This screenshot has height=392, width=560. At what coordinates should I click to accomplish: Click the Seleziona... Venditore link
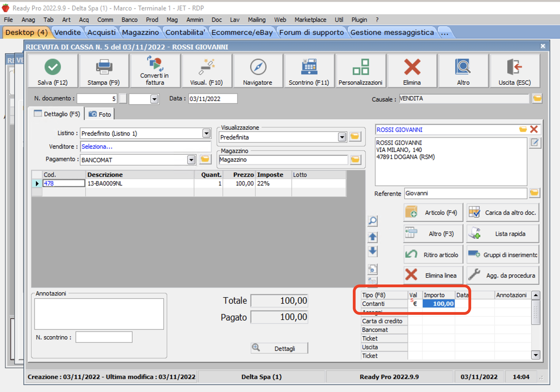97,147
